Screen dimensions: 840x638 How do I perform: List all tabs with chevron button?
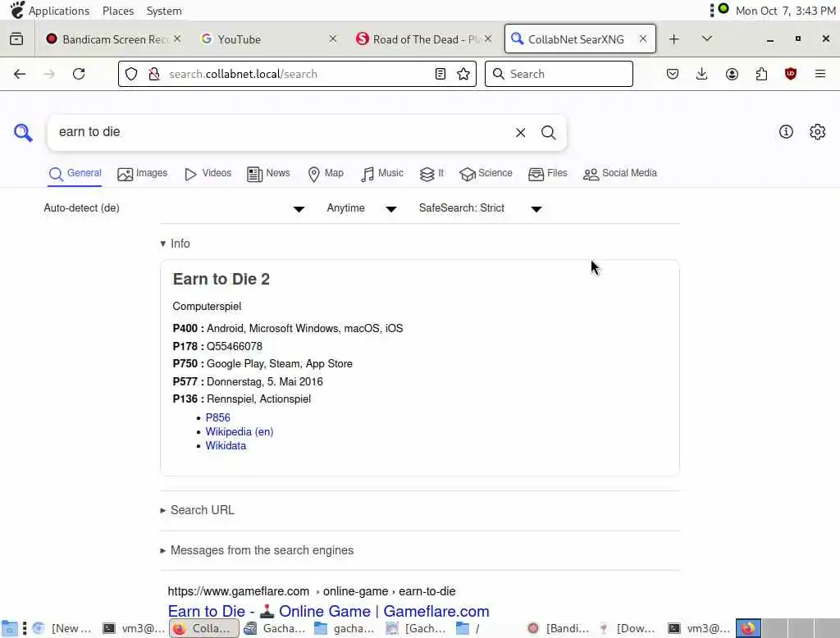pyautogui.click(x=706, y=39)
